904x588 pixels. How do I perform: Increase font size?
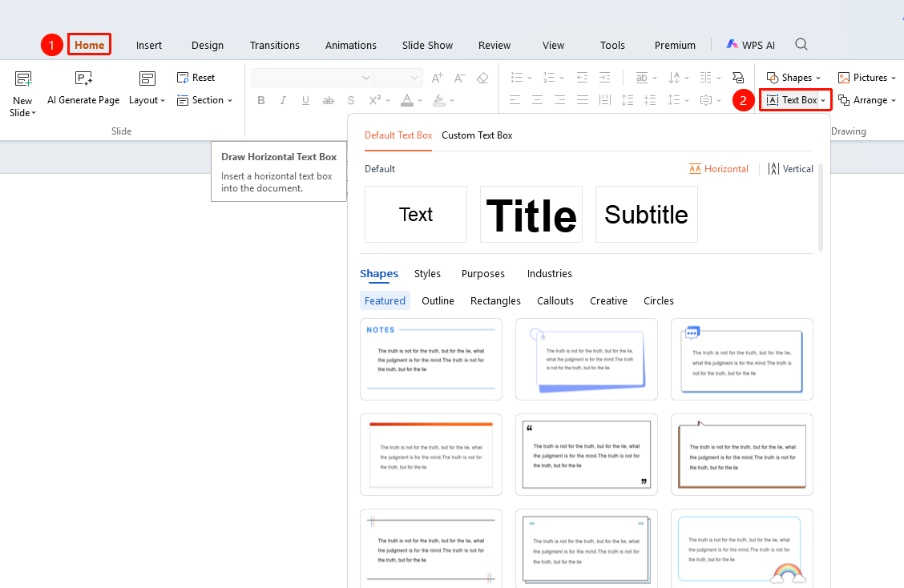click(437, 78)
